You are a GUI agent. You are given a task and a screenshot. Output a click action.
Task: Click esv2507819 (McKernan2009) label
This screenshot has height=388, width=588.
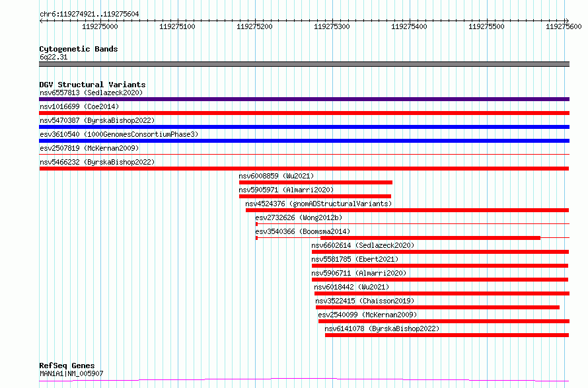pyautogui.click(x=89, y=148)
